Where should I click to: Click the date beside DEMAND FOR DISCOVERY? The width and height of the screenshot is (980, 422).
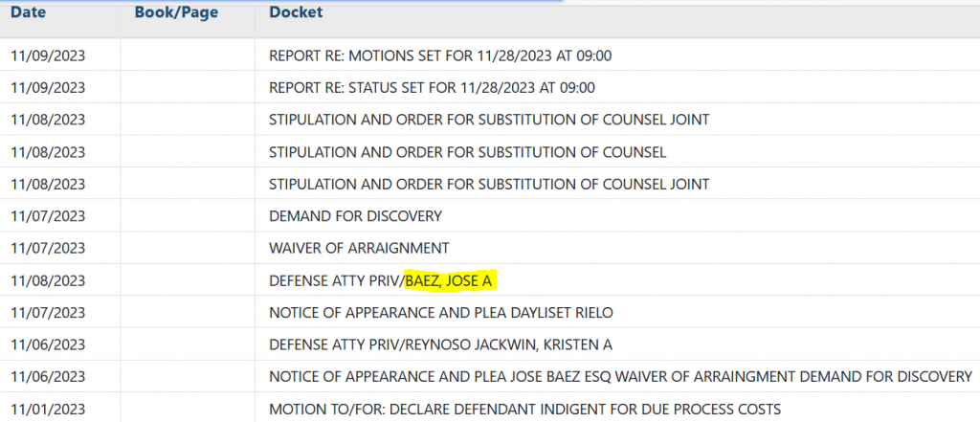pos(48,216)
